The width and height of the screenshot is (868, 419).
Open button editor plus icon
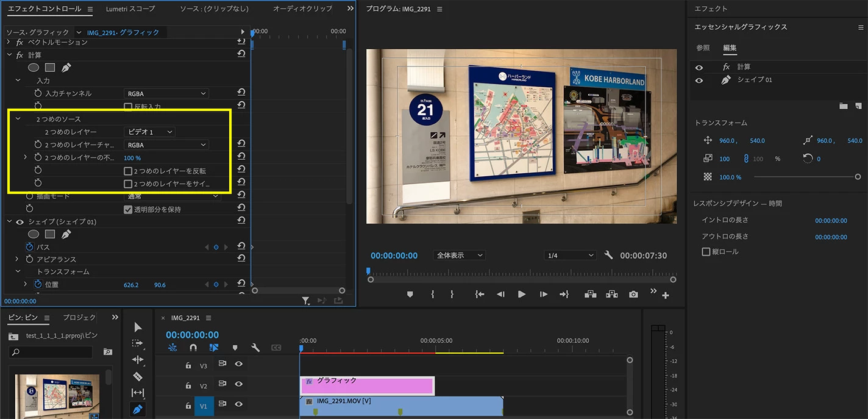[x=666, y=296]
